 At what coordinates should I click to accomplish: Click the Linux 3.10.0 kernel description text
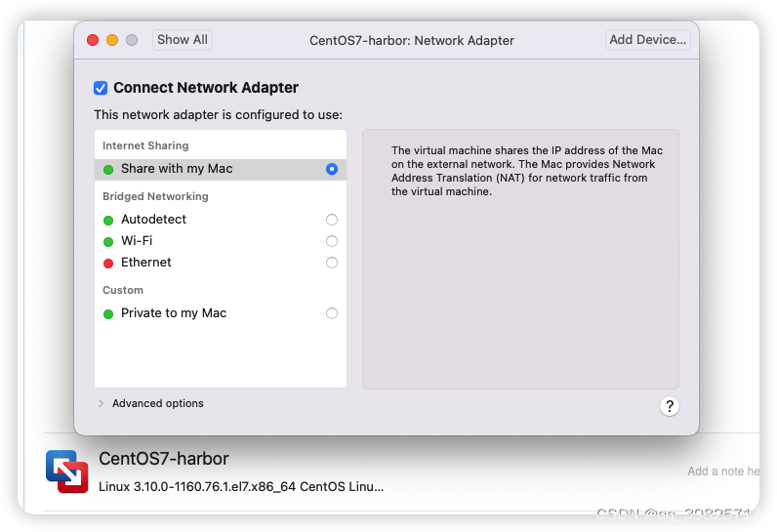241,487
